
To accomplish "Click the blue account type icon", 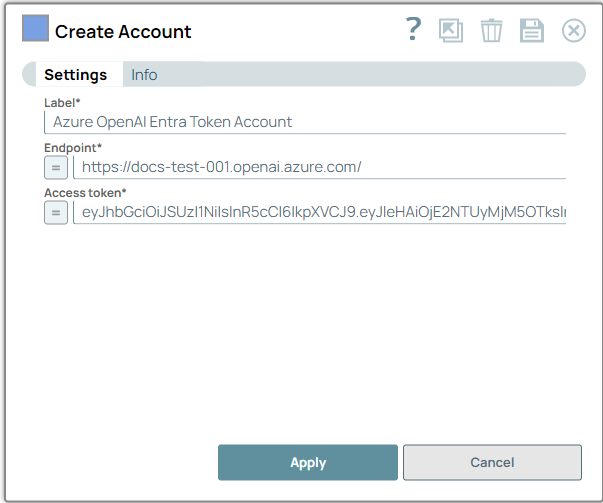I will pos(35,28).
